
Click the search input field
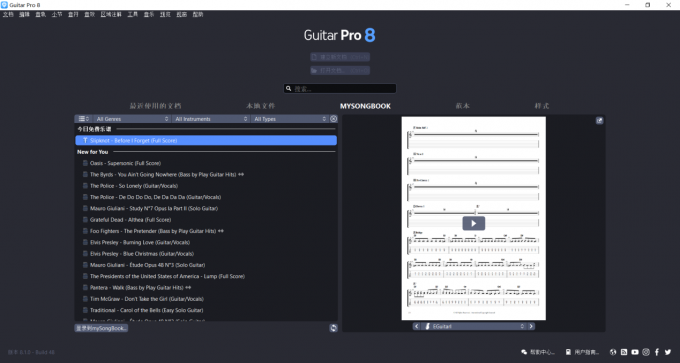pos(340,88)
